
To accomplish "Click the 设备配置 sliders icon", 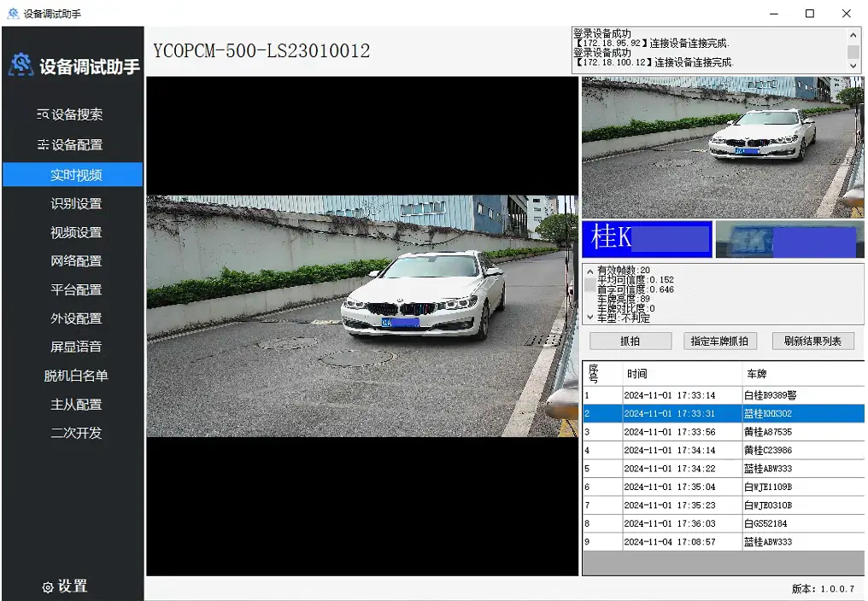I will (x=43, y=145).
